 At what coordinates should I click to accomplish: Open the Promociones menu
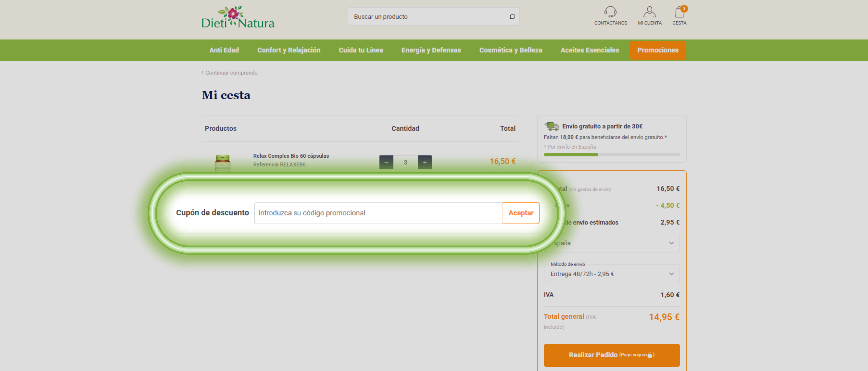pos(658,50)
